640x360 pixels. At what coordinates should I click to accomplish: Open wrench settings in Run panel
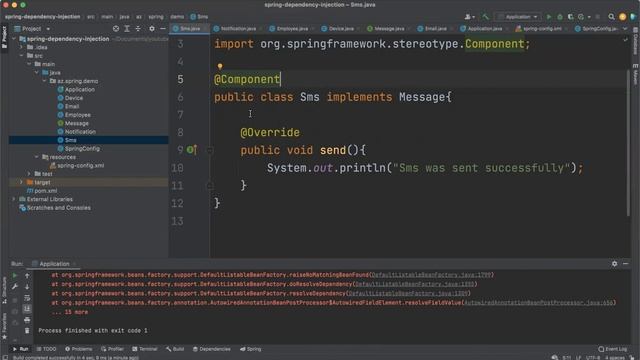pos(15,287)
